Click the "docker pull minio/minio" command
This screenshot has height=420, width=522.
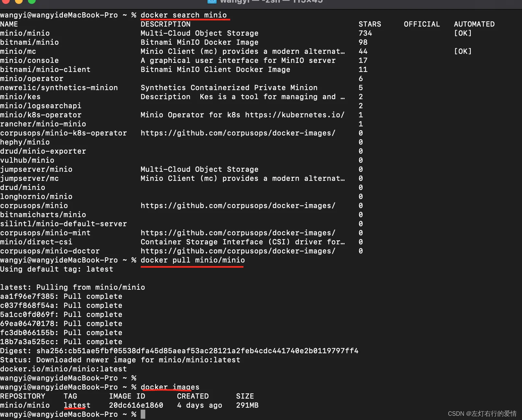pos(193,260)
